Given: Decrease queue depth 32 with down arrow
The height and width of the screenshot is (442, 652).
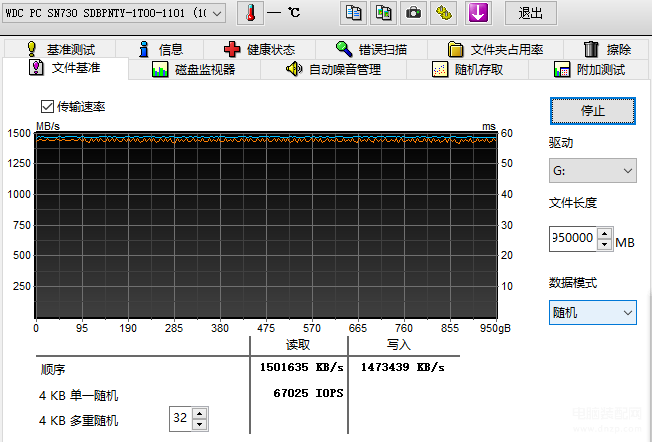Looking at the screenshot, I should (200, 425).
